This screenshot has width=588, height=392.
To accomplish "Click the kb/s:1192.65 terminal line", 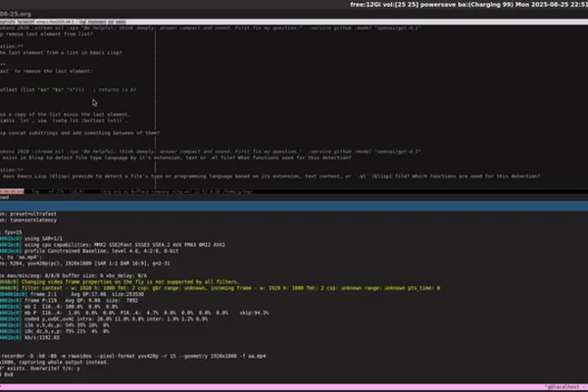I will pos(30,337).
